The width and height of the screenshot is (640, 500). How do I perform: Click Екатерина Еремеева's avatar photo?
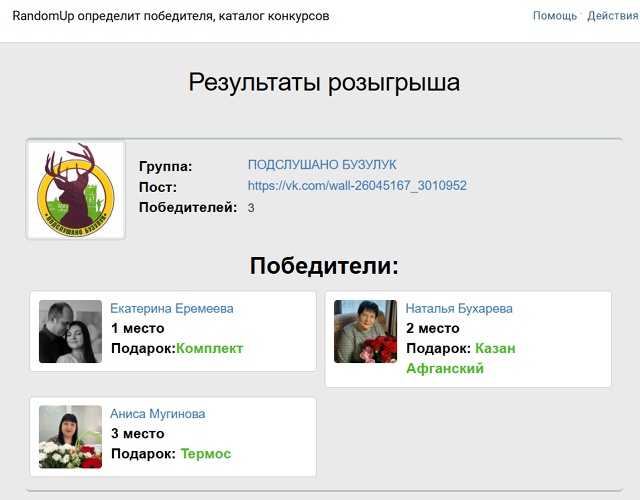click(70, 331)
